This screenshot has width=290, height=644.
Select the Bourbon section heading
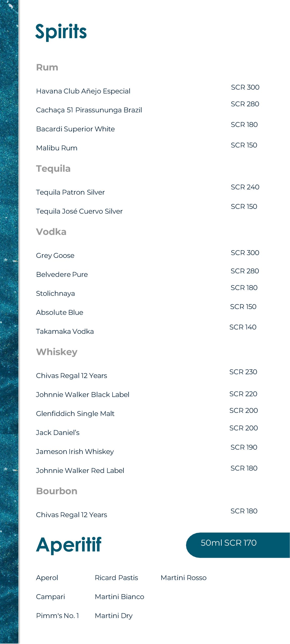pos(57,491)
